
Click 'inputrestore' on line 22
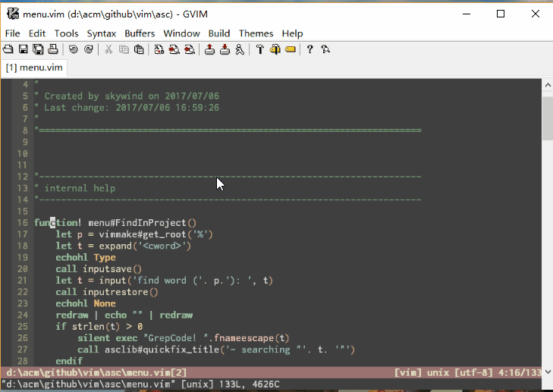[x=115, y=292]
